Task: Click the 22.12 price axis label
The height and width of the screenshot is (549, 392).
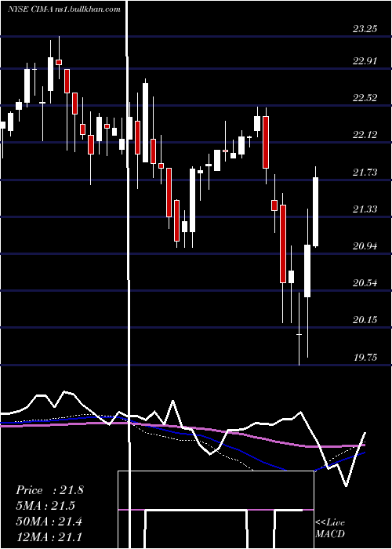Action: click(x=365, y=134)
